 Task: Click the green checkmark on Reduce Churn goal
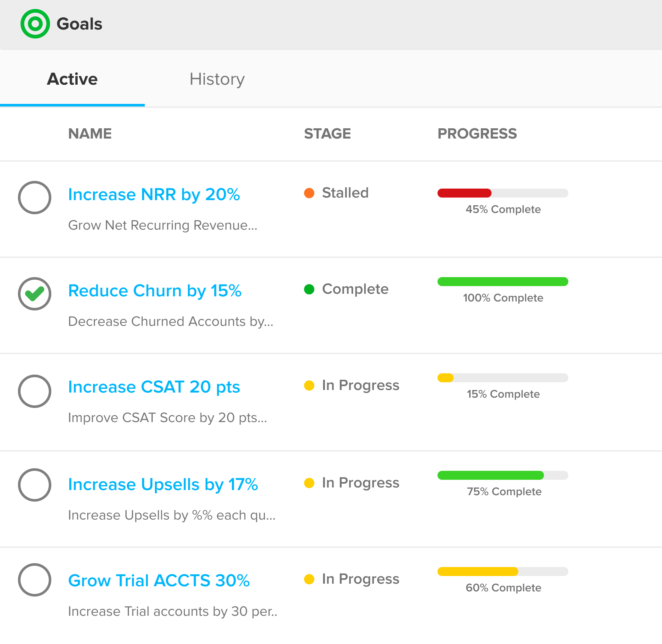35,293
